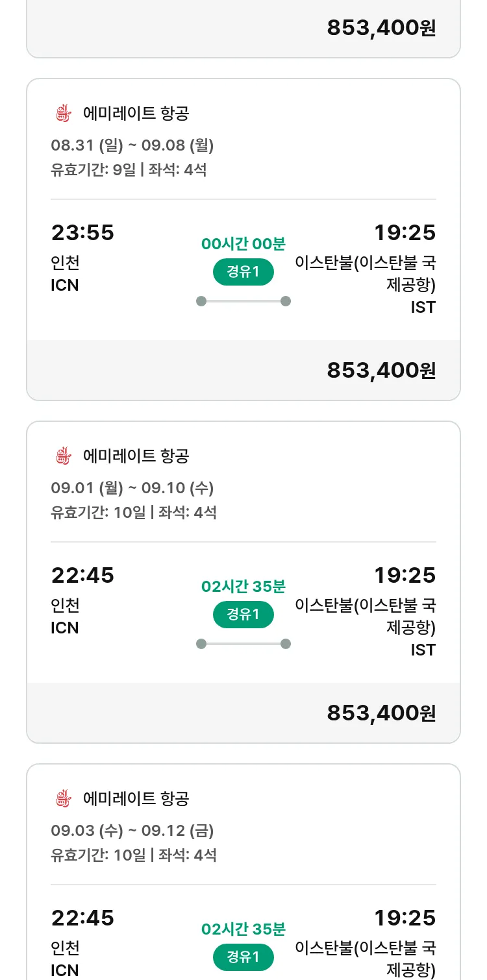Click IST arrival code in 08.31 card
Image resolution: width=487 pixels, height=980 pixels.
423,307
